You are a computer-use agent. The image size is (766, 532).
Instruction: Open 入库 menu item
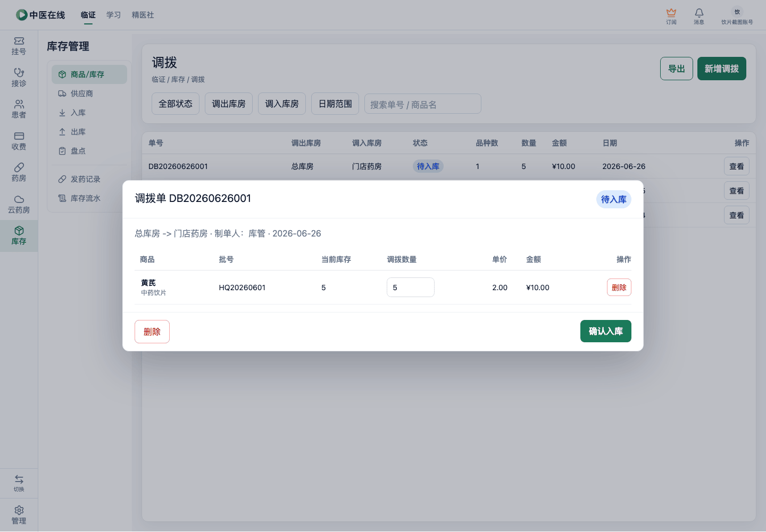tap(89, 113)
